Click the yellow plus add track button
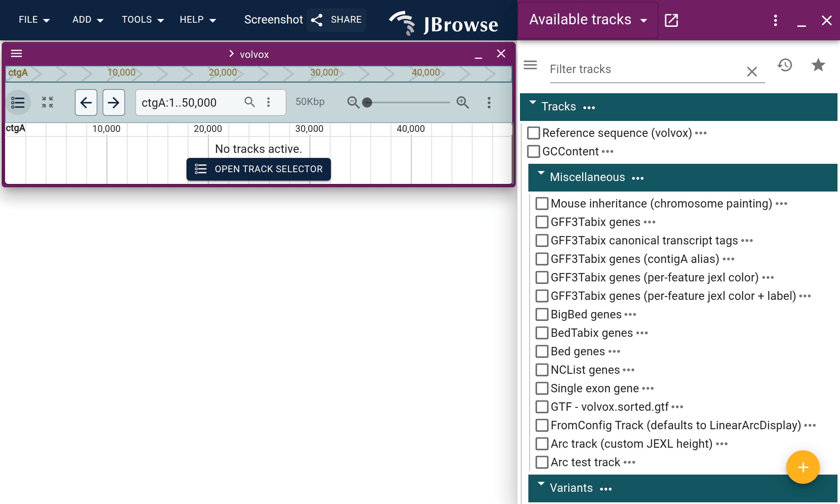 click(803, 467)
